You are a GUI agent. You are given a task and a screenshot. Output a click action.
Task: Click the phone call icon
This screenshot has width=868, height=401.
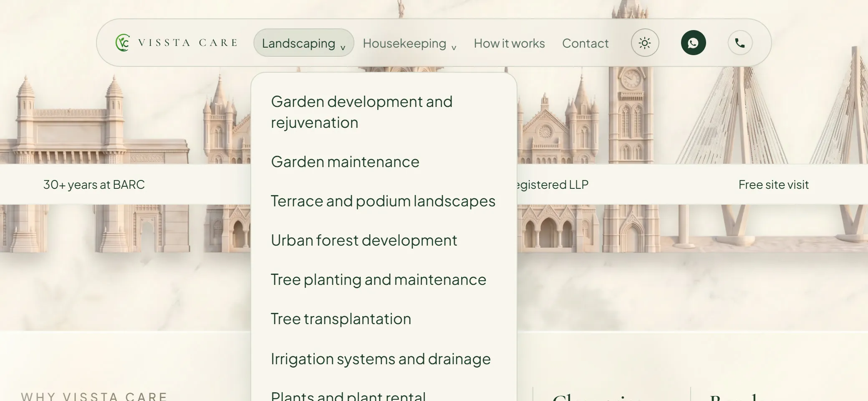tap(740, 43)
